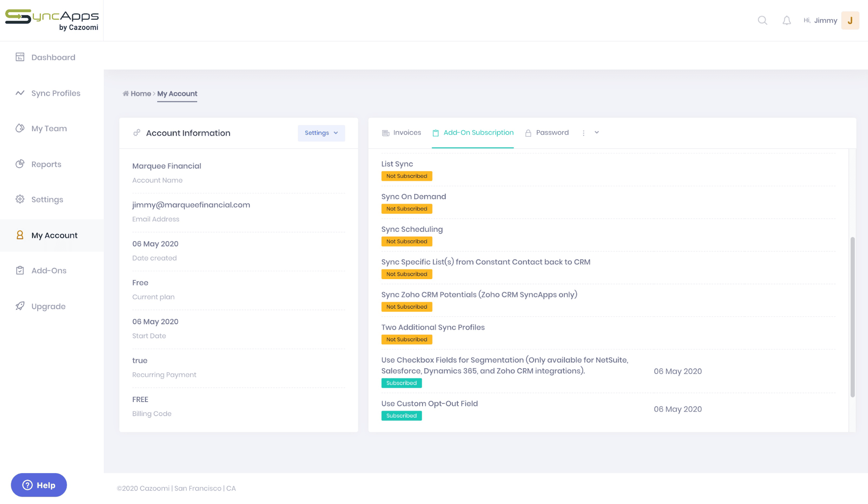Open Upgrade in the sidebar

coord(52,306)
